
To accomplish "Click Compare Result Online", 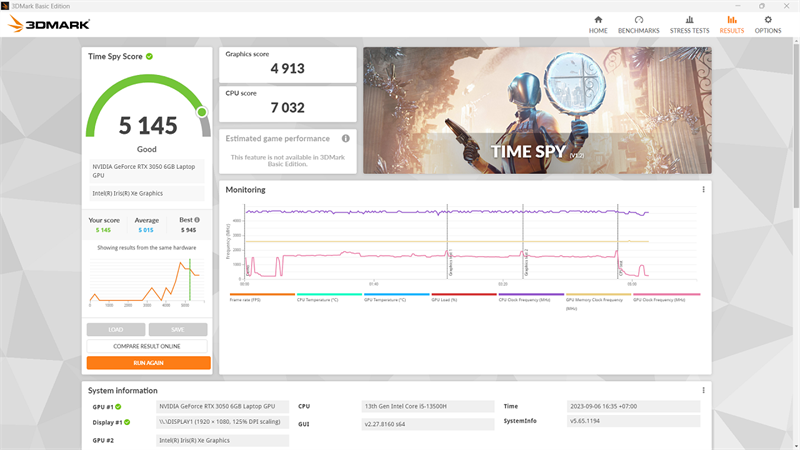I will tap(147, 346).
